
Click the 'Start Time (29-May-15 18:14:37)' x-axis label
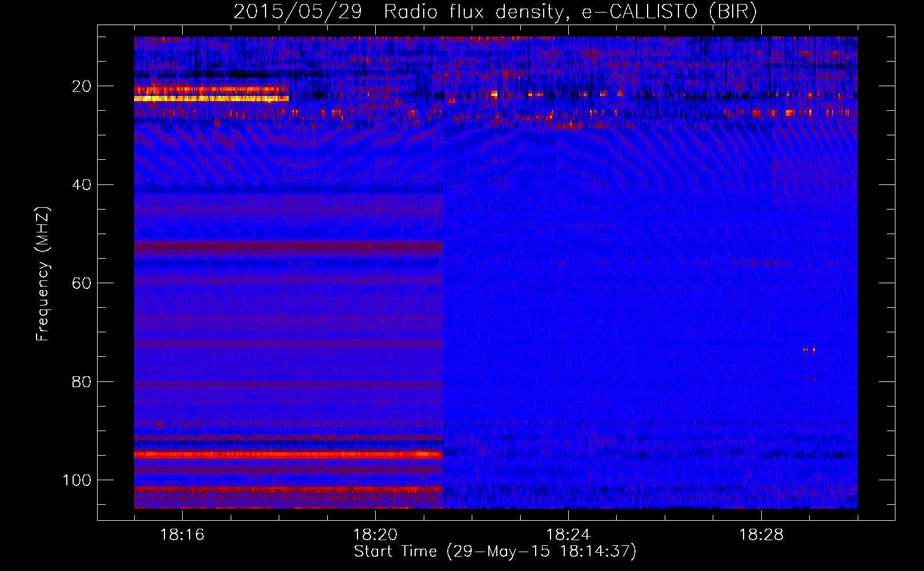click(x=495, y=552)
